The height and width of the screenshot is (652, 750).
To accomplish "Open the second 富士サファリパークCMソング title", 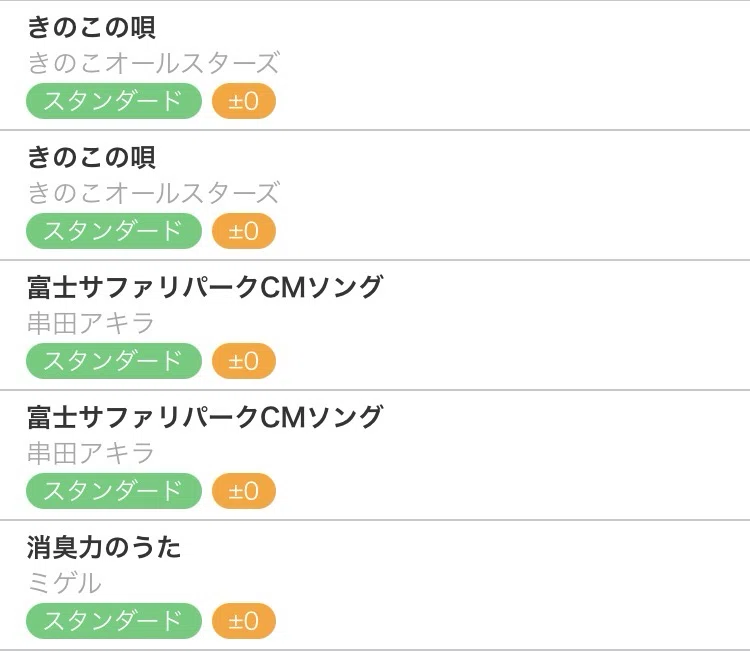I will [205, 417].
